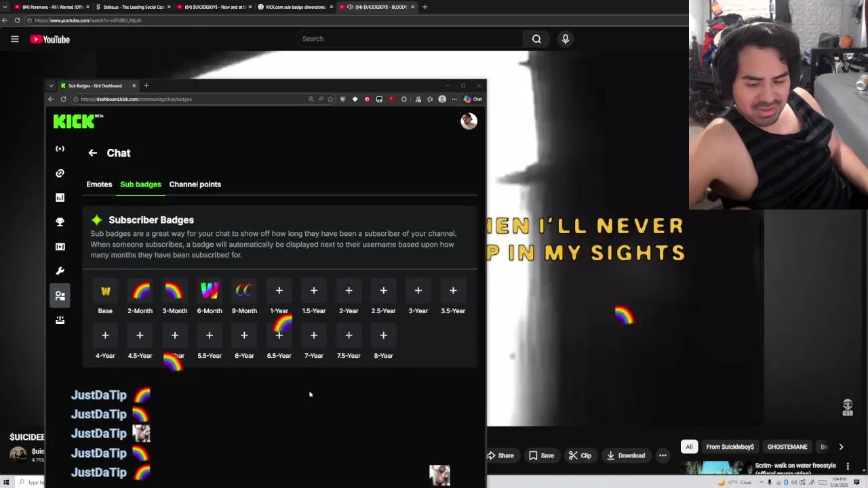
Task: Share the YouTube video
Action: 500,455
